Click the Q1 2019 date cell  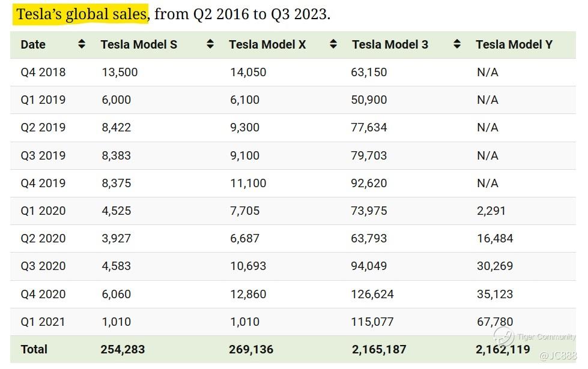point(43,100)
